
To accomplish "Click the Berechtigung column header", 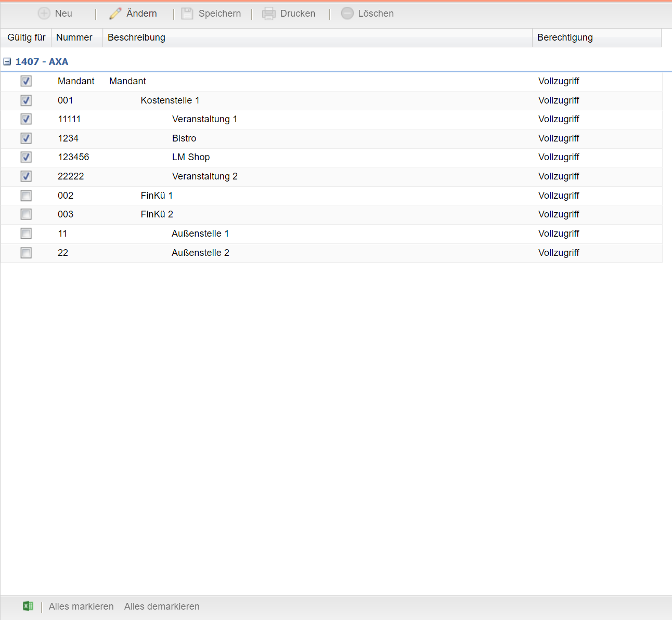I will (565, 37).
